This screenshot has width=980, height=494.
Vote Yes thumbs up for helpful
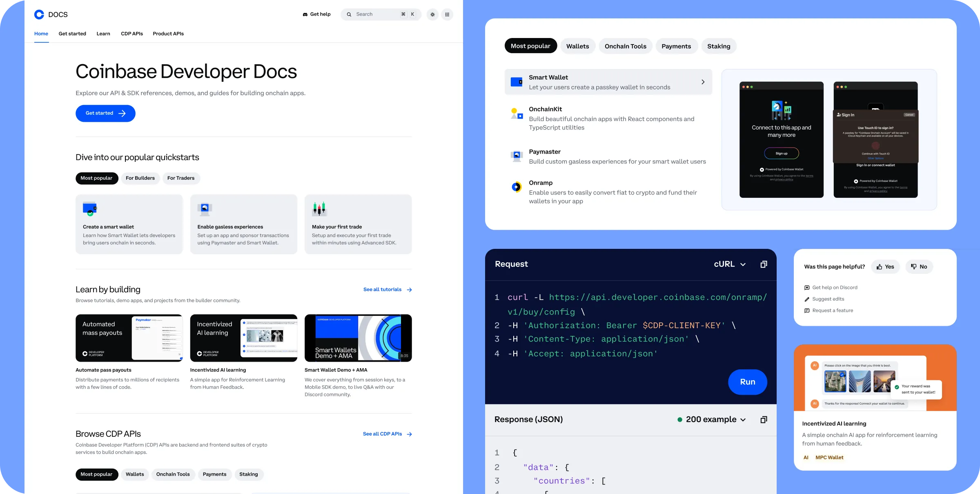tap(885, 267)
